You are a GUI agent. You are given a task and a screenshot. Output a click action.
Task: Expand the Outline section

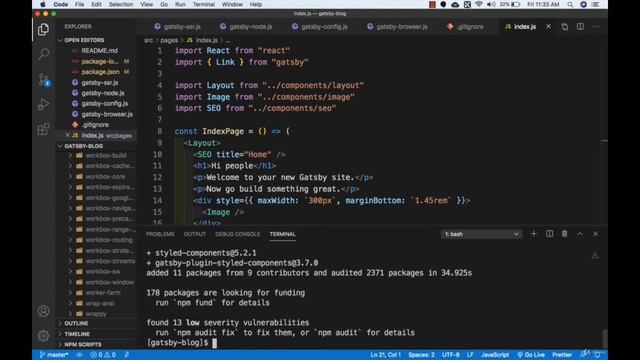76,323
